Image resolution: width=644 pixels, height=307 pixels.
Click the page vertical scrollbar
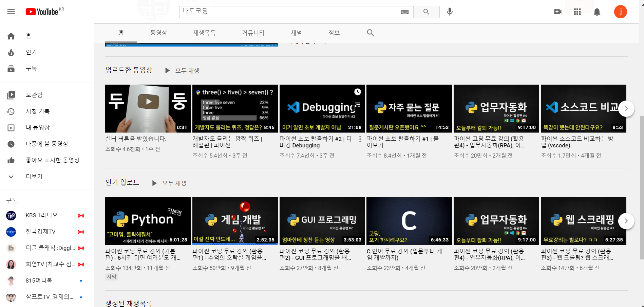[x=641, y=188]
